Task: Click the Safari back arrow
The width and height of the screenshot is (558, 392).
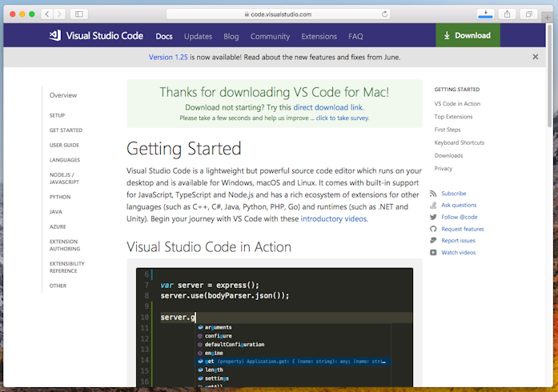Action: click(47, 14)
